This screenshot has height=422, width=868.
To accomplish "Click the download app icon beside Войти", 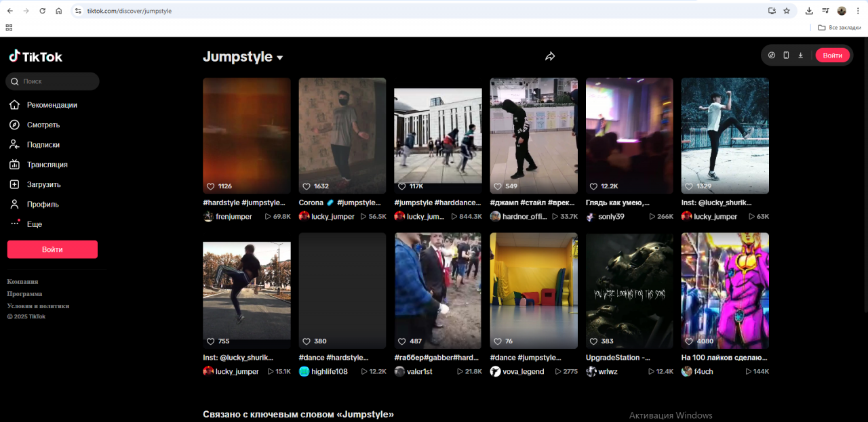I will (x=800, y=56).
